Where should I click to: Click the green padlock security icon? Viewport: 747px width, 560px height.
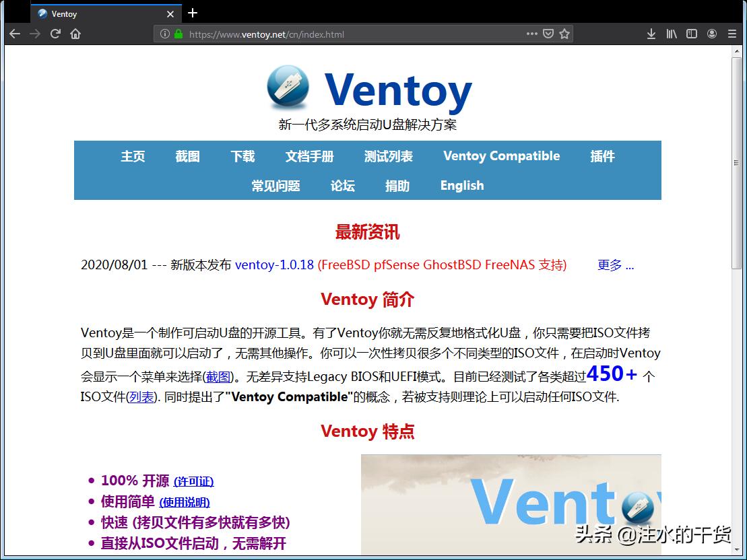[178, 34]
